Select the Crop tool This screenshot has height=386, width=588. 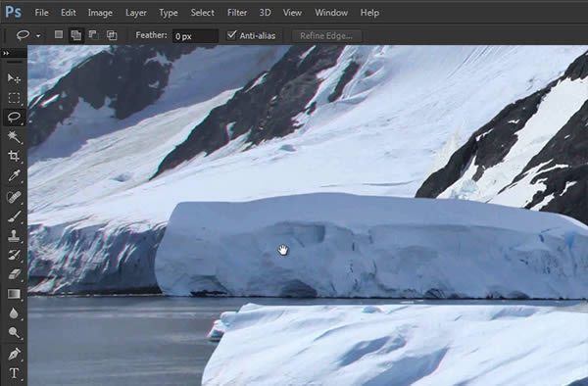tap(14, 156)
